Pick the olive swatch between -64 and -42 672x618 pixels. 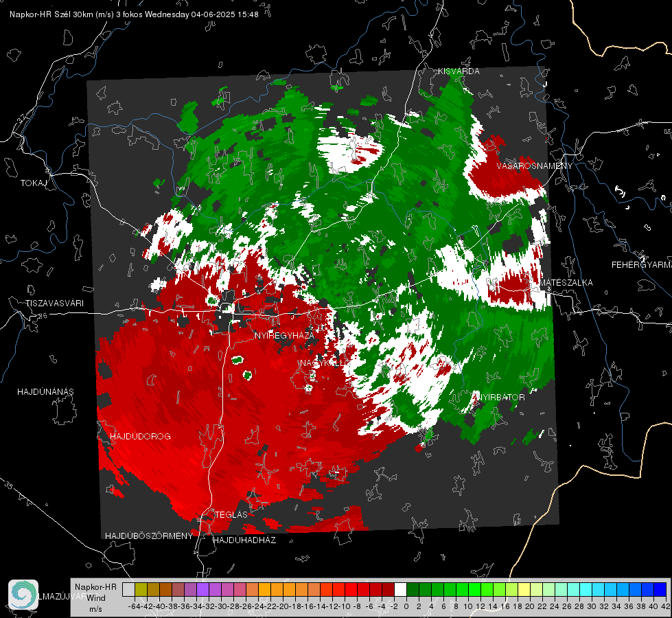[x=141, y=589]
